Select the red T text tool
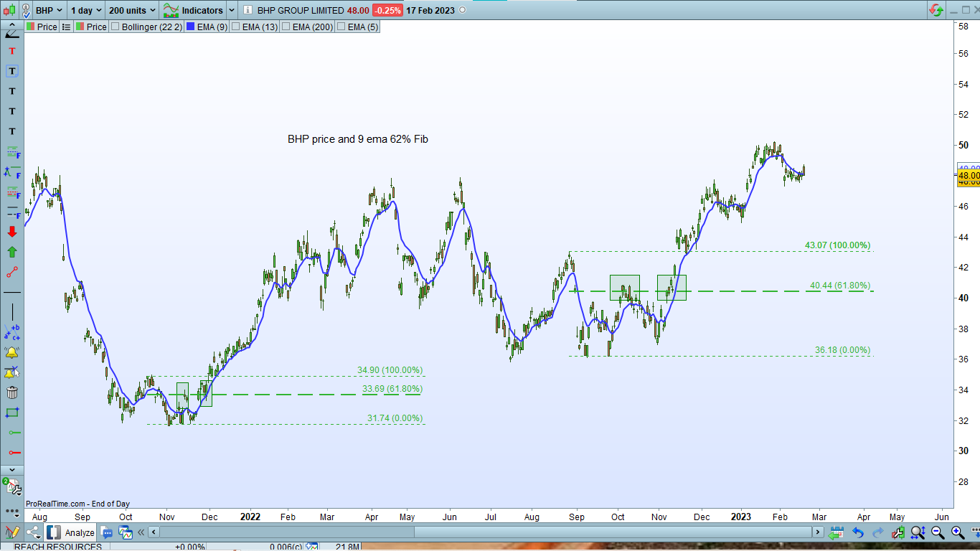This screenshot has width=980, height=551. coord(12,52)
